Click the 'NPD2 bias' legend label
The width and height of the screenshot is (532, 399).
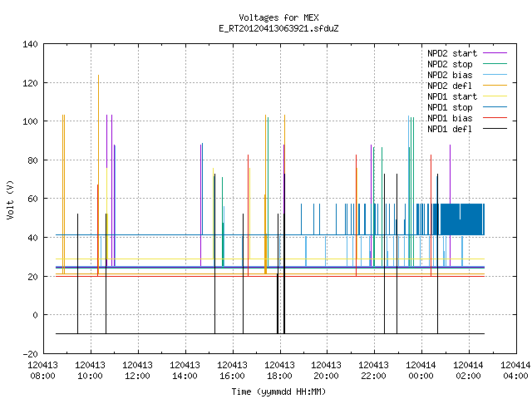point(450,75)
